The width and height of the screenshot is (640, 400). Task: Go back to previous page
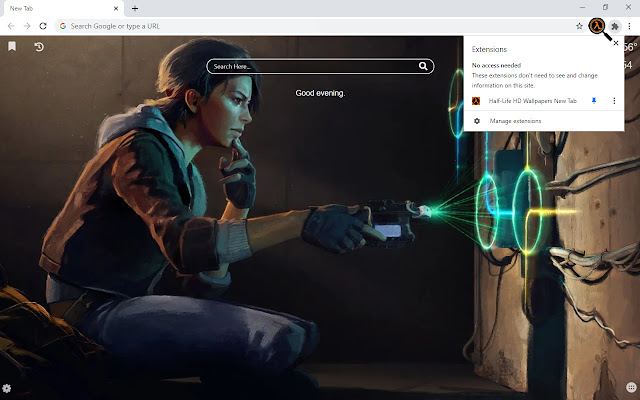[11, 26]
